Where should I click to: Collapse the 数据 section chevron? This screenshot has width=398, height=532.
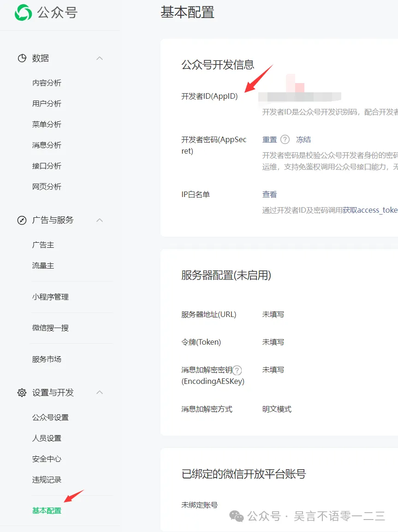click(99, 58)
